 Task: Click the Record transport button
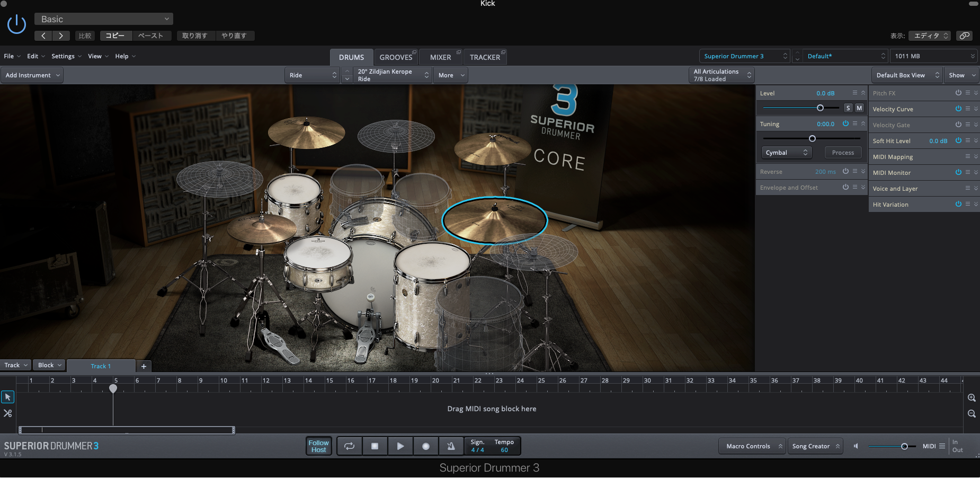click(x=425, y=446)
